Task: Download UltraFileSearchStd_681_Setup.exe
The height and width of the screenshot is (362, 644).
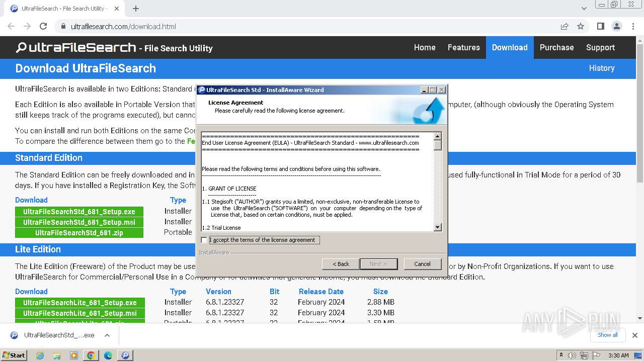Action: (x=79, y=212)
